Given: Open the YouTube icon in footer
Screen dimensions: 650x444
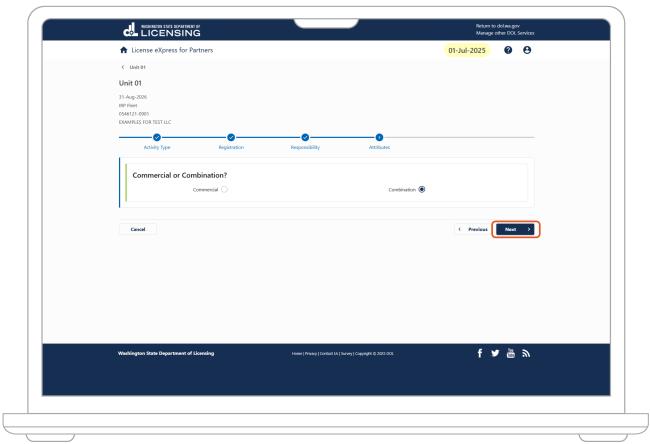Looking at the screenshot, I should point(511,353).
